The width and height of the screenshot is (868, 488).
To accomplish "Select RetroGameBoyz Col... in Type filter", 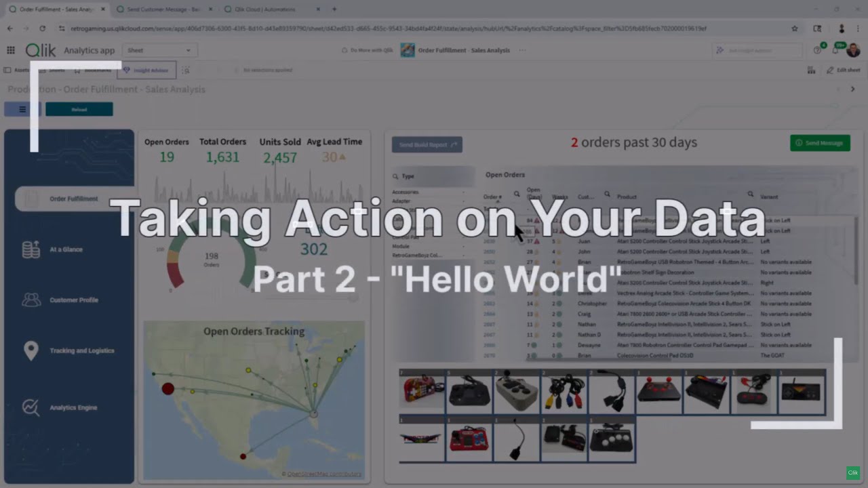I will 417,256.
